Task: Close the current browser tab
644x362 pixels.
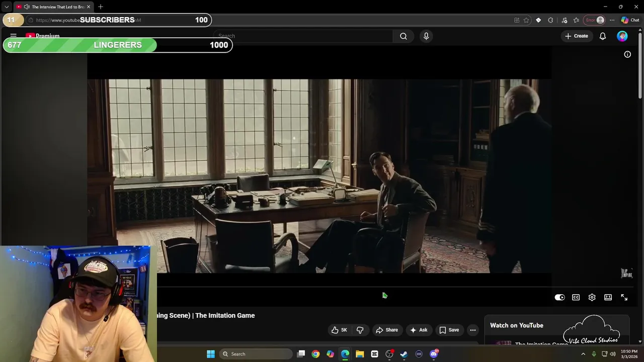Action: 89,7
